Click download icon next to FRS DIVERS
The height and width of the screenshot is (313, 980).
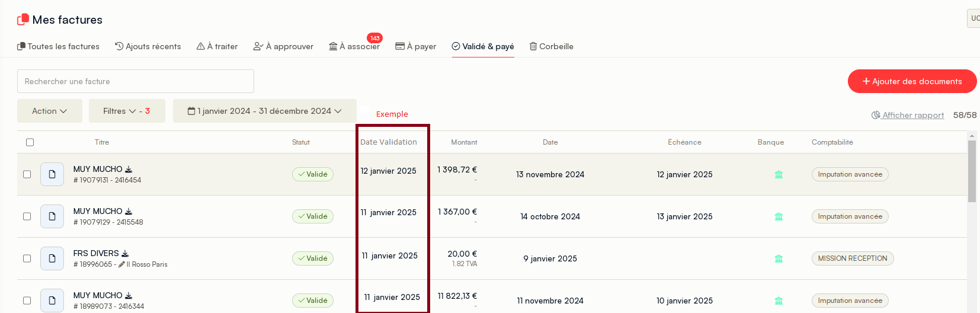[125, 254]
